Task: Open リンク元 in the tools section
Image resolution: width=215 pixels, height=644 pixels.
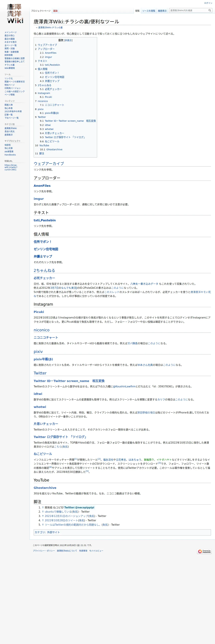Action: coord(9,79)
